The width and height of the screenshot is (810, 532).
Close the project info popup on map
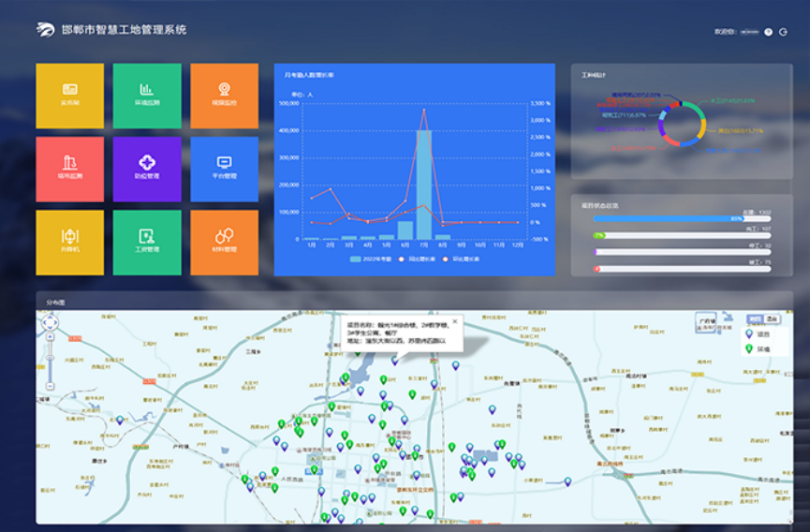(x=455, y=321)
